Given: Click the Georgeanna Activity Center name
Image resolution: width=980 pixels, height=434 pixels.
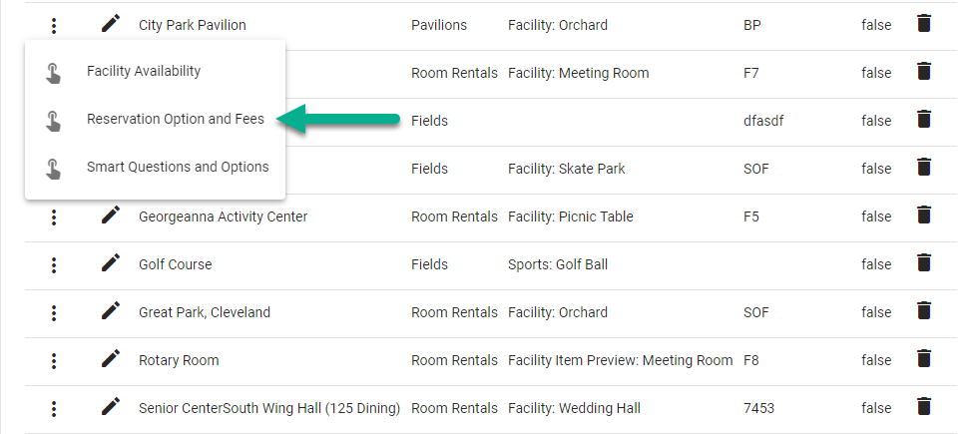Looking at the screenshot, I should click(224, 217).
